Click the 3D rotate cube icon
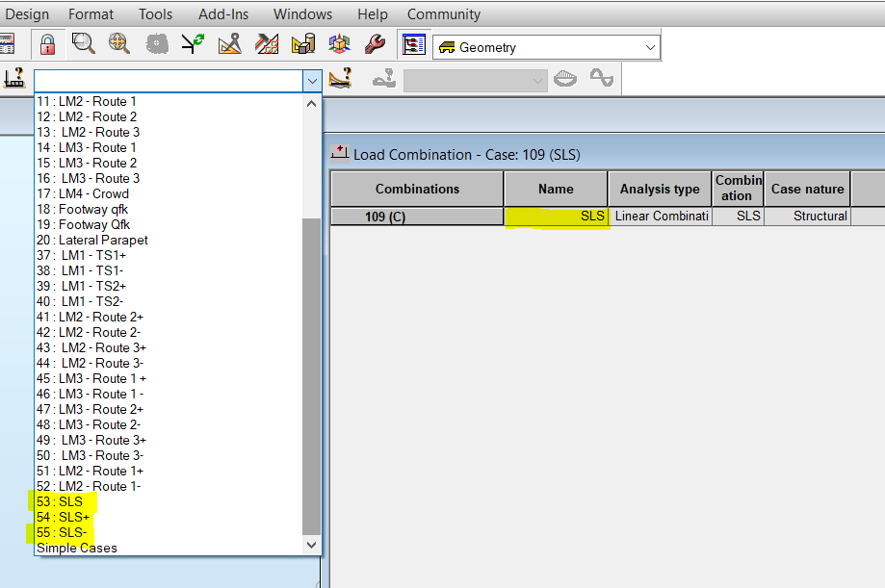 (x=339, y=43)
